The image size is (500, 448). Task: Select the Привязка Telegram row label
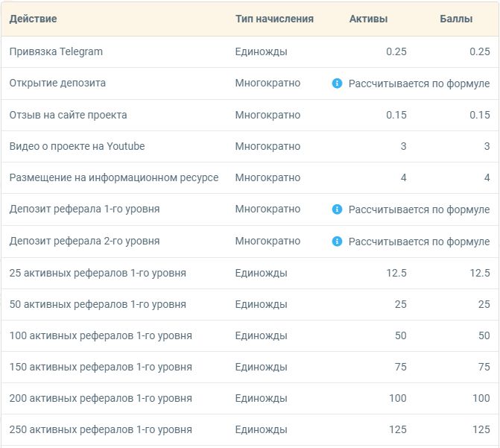coord(56,51)
